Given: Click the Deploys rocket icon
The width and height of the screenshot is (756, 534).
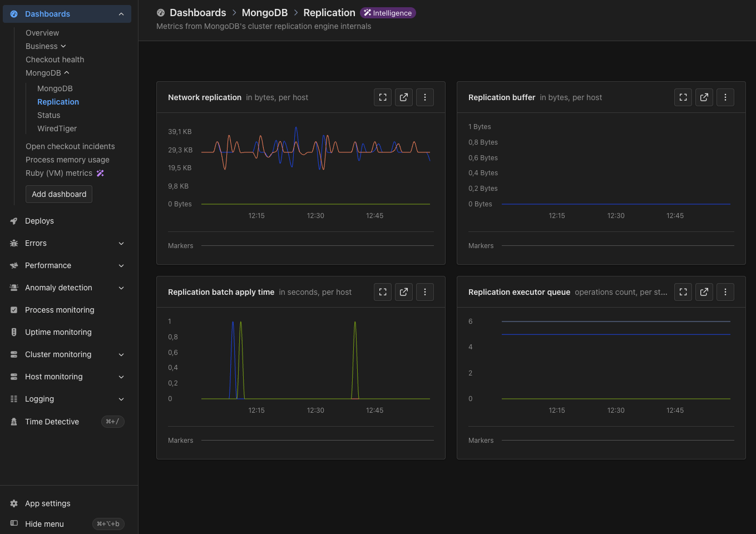Looking at the screenshot, I should tap(14, 221).
